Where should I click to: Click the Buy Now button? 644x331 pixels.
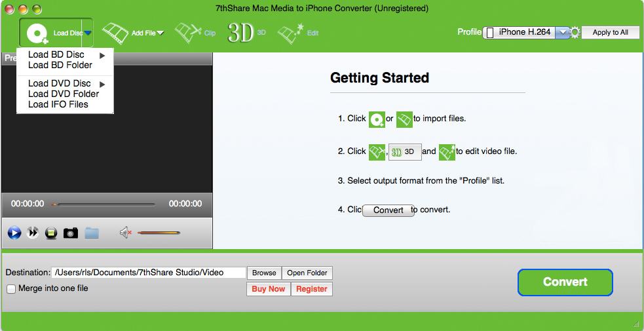pyautogui.click(x=269, y=289)
